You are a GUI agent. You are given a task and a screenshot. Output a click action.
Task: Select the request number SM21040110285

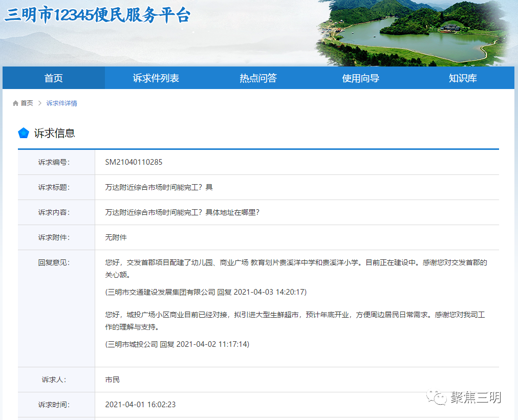click(134, 162)
